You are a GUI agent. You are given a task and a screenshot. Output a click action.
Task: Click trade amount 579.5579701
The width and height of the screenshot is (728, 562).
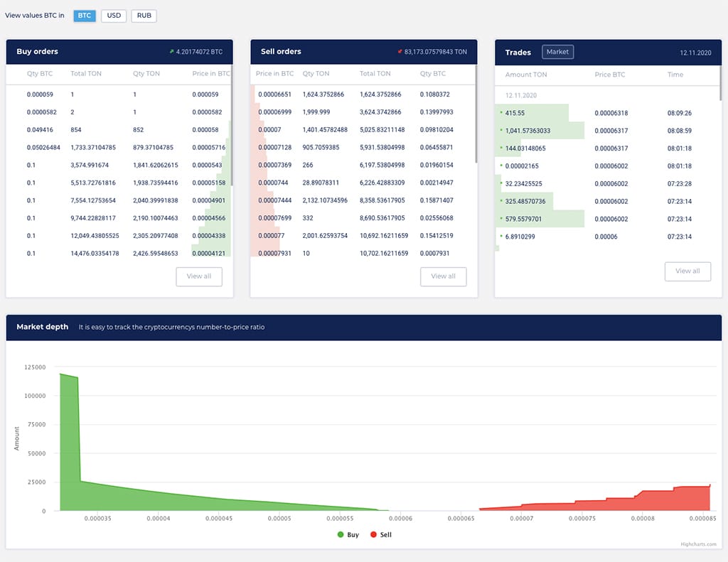(523, 219)
